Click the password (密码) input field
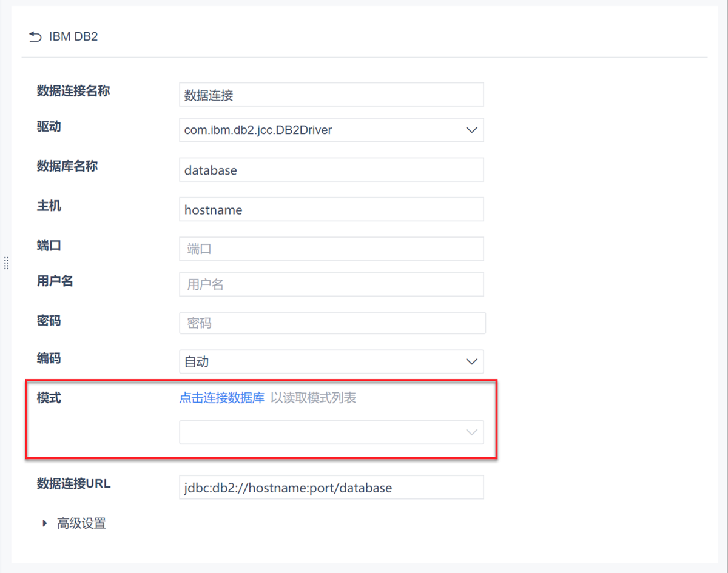Viewport: 728px width, 573px height. click(x=332, y=323)
